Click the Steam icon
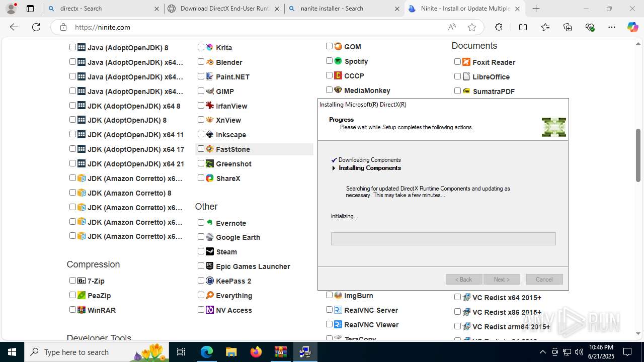Viewport: 644px width, 362px height. [210, 252]
